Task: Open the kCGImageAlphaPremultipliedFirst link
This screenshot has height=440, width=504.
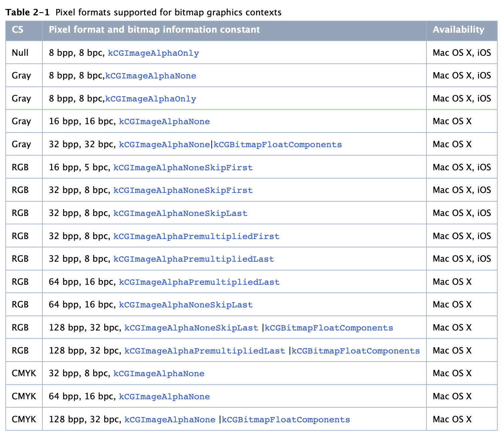Action: point(196,236)
